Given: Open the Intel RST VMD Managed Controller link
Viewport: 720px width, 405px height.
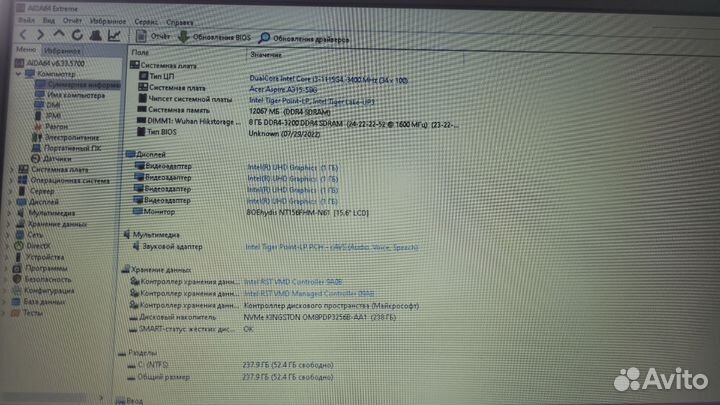Looking at the screenshot, I should [x=309, y=293].
